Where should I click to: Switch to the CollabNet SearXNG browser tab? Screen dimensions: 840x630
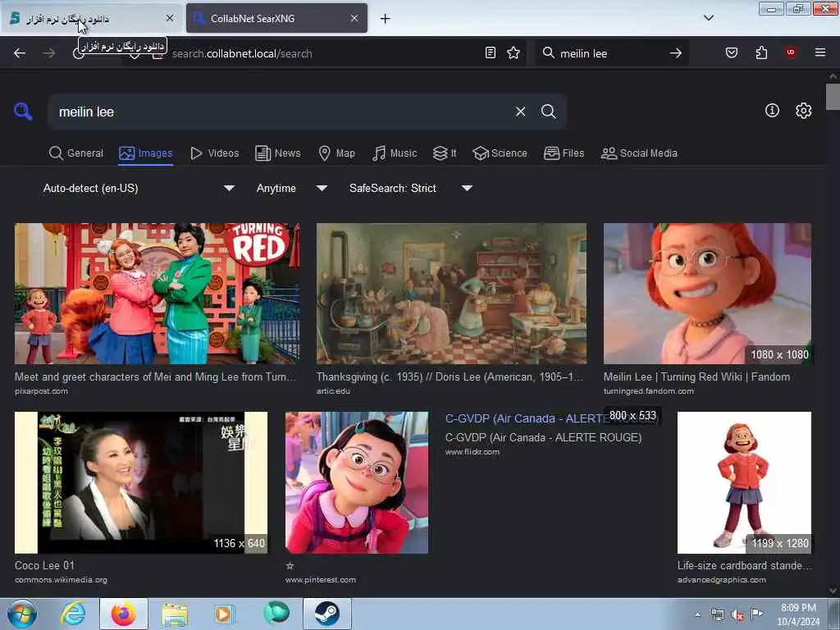click(x=276, y=18)
